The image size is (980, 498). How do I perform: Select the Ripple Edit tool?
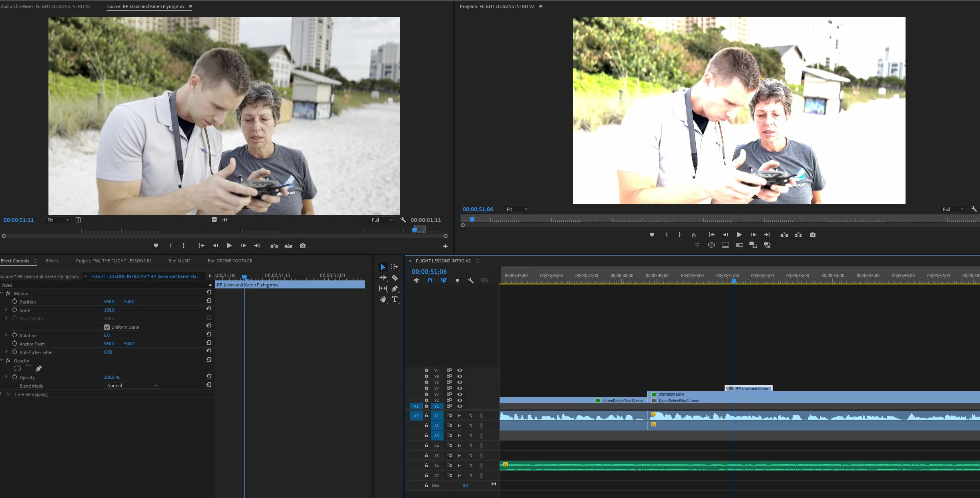[x=383, y=278]
